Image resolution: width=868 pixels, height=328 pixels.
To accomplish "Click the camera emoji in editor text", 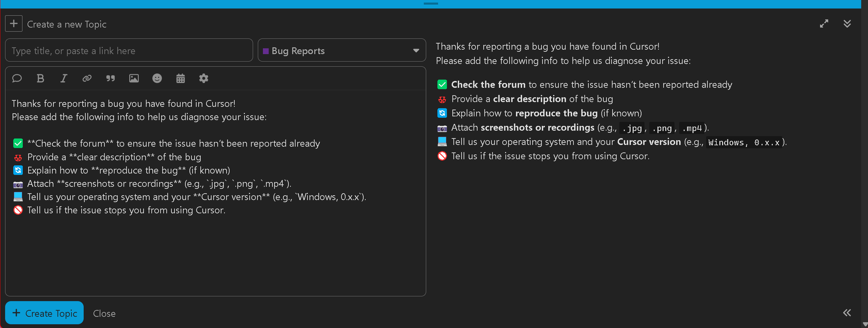I will pos(18,184).
